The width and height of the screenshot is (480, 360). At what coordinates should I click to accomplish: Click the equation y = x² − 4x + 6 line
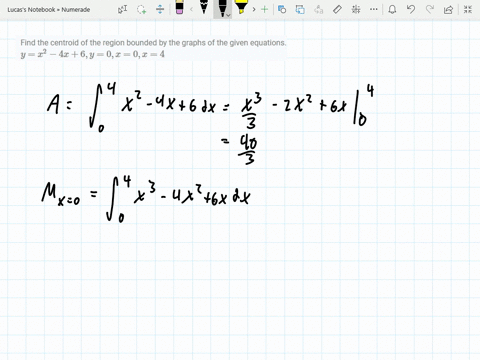click(92, 54)
